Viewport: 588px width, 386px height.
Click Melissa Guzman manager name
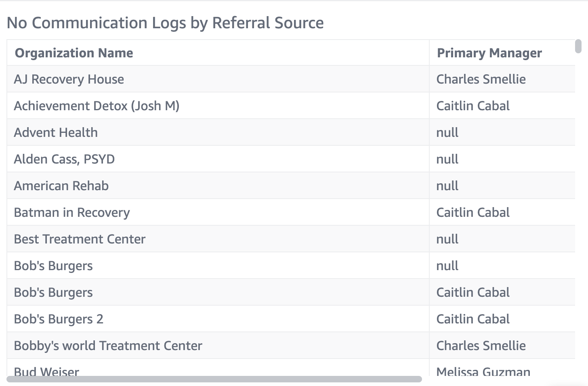point(483,371)
